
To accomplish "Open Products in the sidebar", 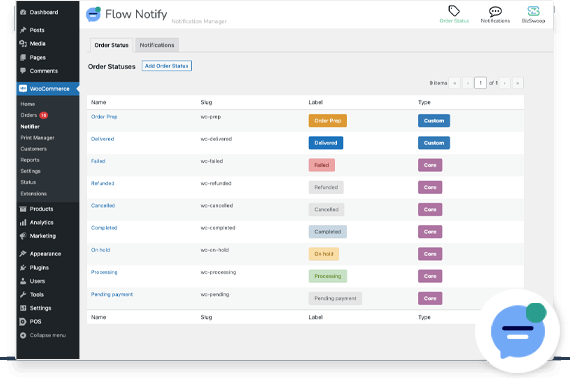I will 41,209.
